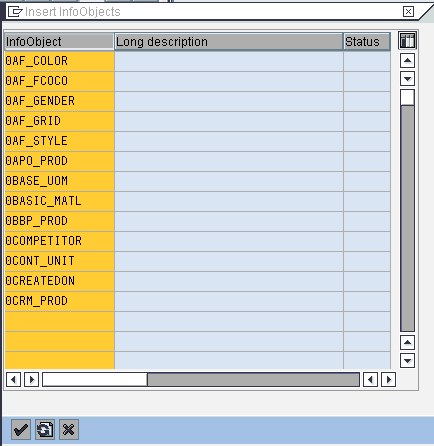434x446 pixels.
Task: Click the first empty InfoObject cell below 0CRM_PROD
Action: pyautogui.click(x=60, y=321)
